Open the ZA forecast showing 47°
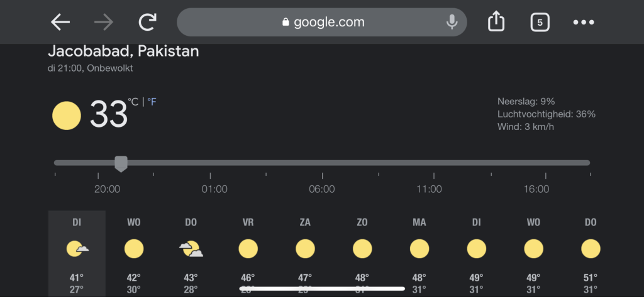The image size is (644, 297). (x=305, y=254)
